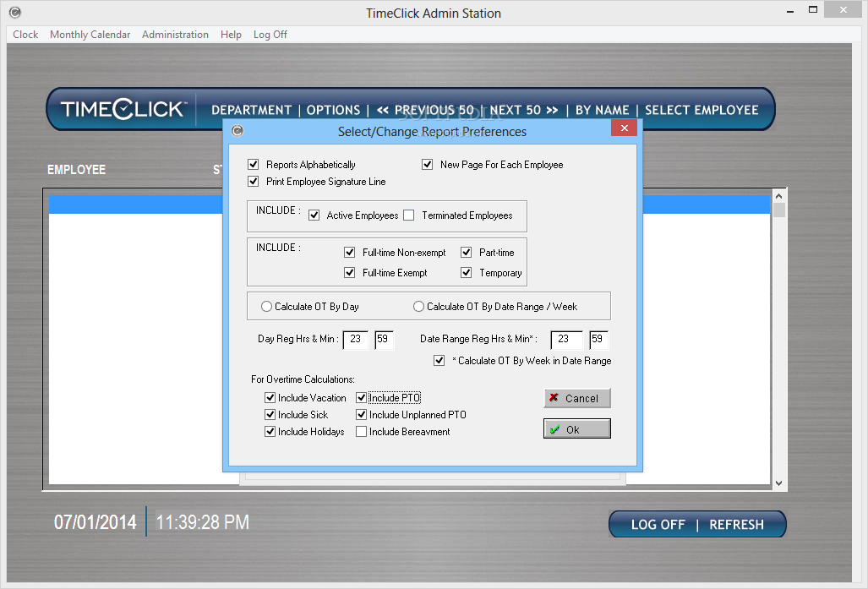The height and width of the screenshot is (589, 868).
Task: Open the Clock menu
Action: [x=25, y=35]
